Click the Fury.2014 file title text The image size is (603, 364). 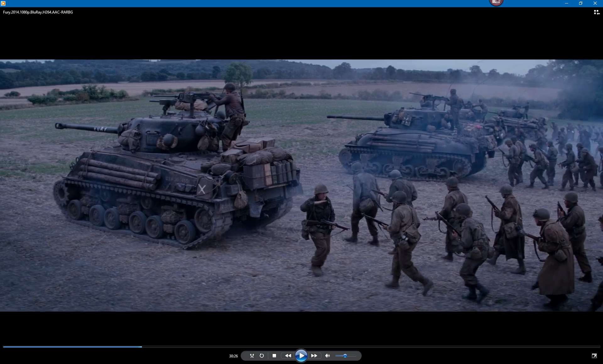[x=38, y=12]
